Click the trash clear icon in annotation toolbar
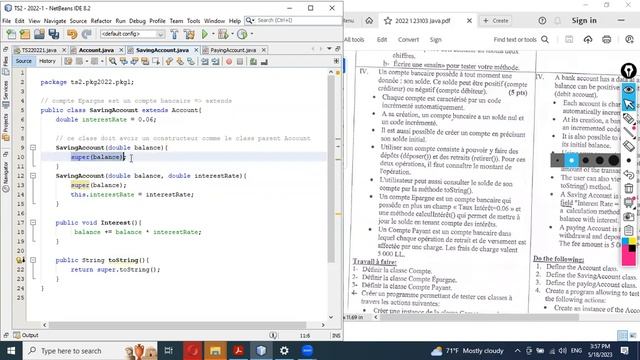The width and height of the screenshot is (640, 360). (629, 189)
